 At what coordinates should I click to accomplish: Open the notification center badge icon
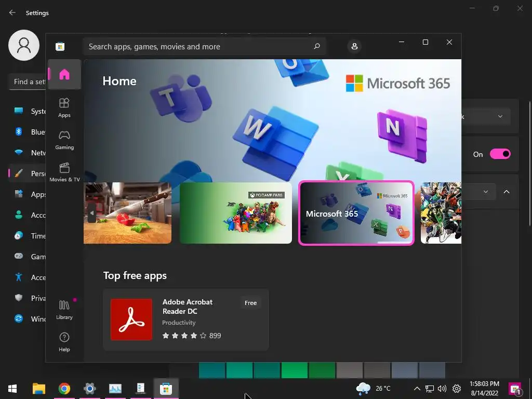click(x=515, y=389)
